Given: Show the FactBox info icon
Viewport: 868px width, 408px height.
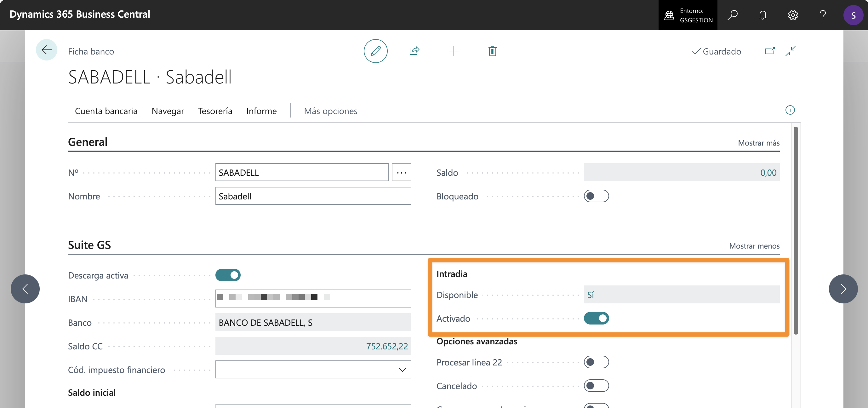Looking at the screenshot, I should click(790, 110).
